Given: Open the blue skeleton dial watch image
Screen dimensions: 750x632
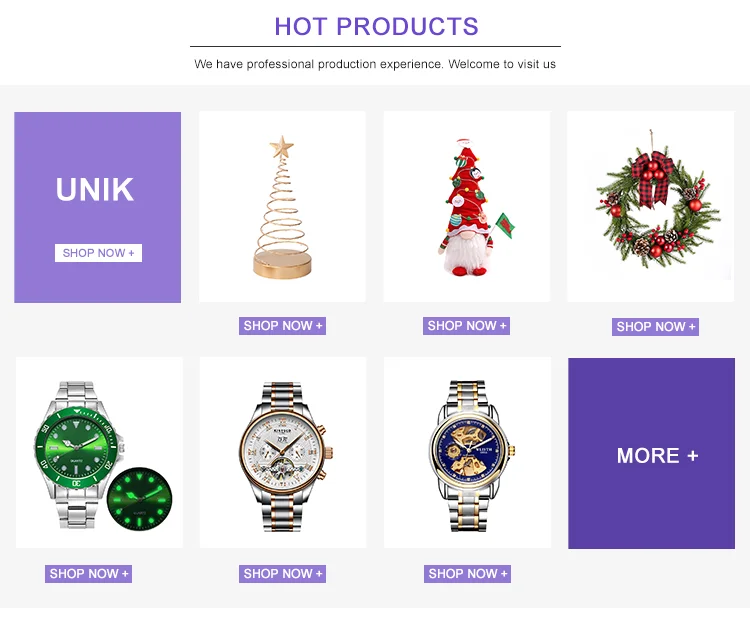Looking at the screenshot, I should coord(467,453).
